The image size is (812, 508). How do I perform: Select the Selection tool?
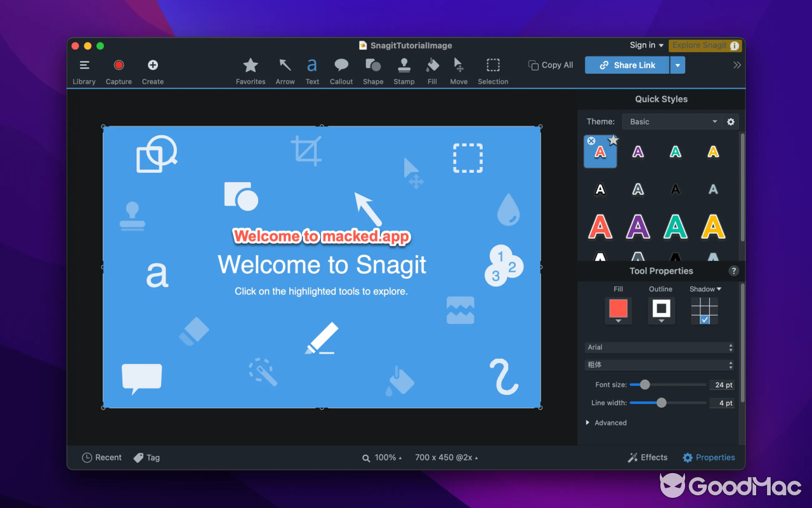(493, 70)
